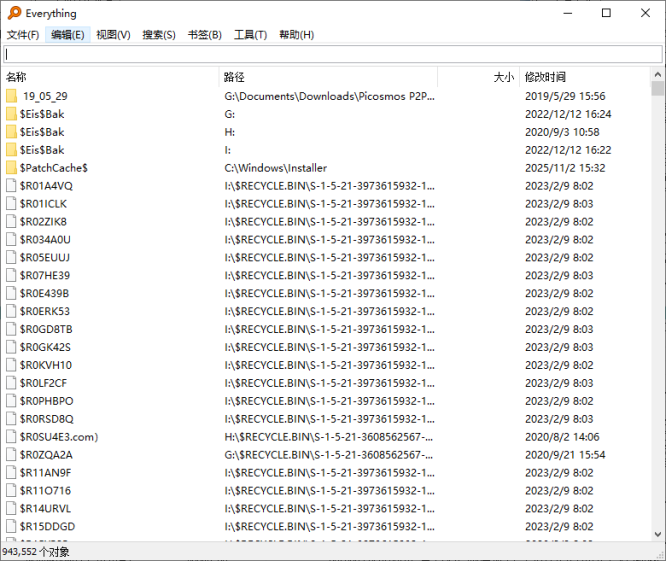The width and height of the screenshot is (666, 561).
Task: Select the $PatchCache$ folder icon
Action: pyautogui.click(x=11, y=168)
